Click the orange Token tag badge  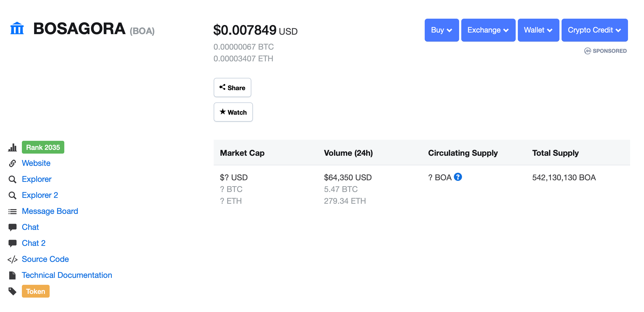coord(35,291)
